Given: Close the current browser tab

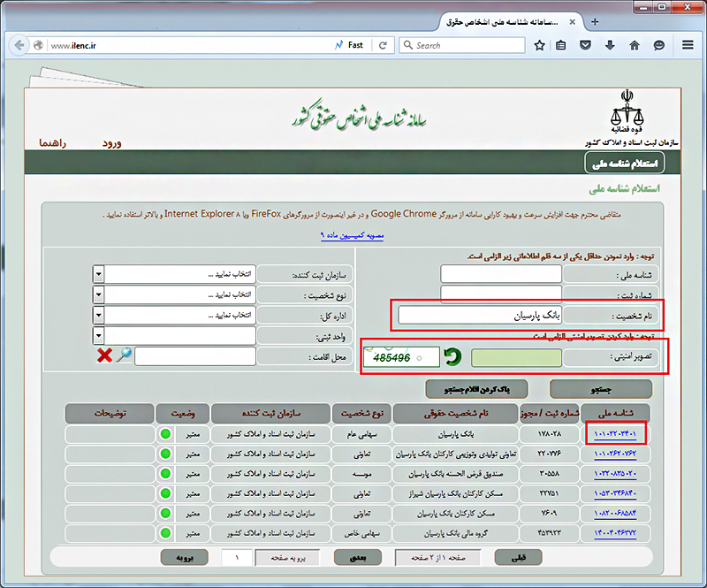Looking at the screenshot, I should (x=572, y=21).
